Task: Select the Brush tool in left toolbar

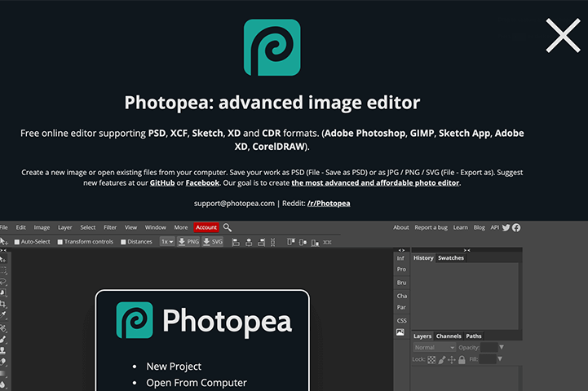Action: coord(3,340)
